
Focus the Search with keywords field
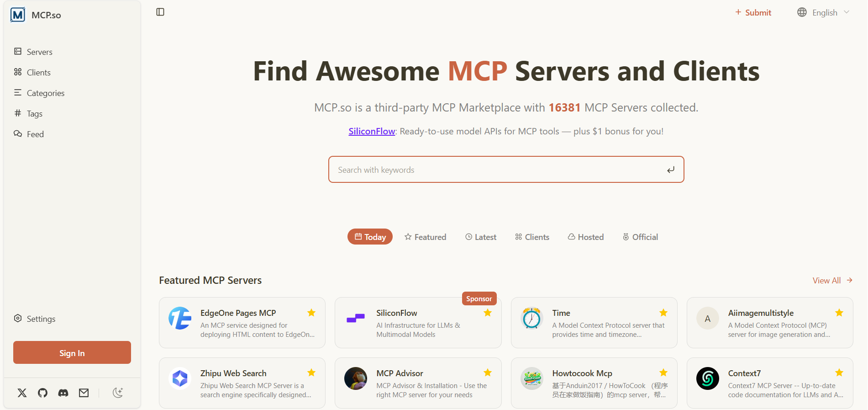point(506,170)
